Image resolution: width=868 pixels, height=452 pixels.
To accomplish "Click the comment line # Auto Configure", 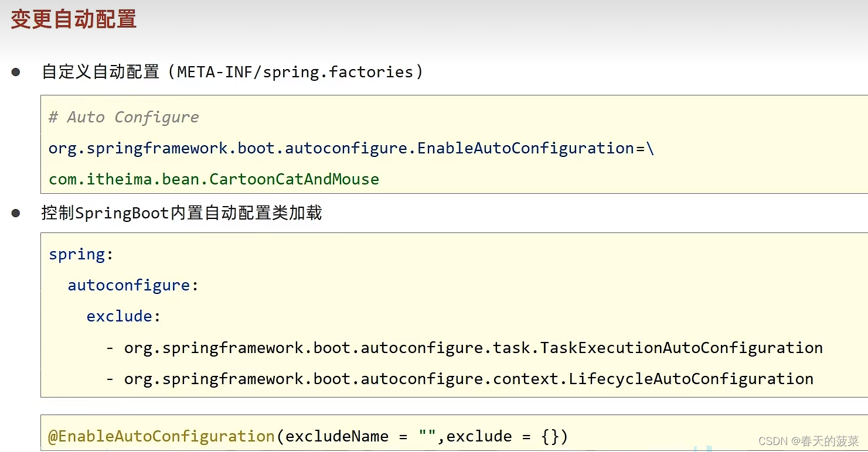I will (x=124, y=117).
